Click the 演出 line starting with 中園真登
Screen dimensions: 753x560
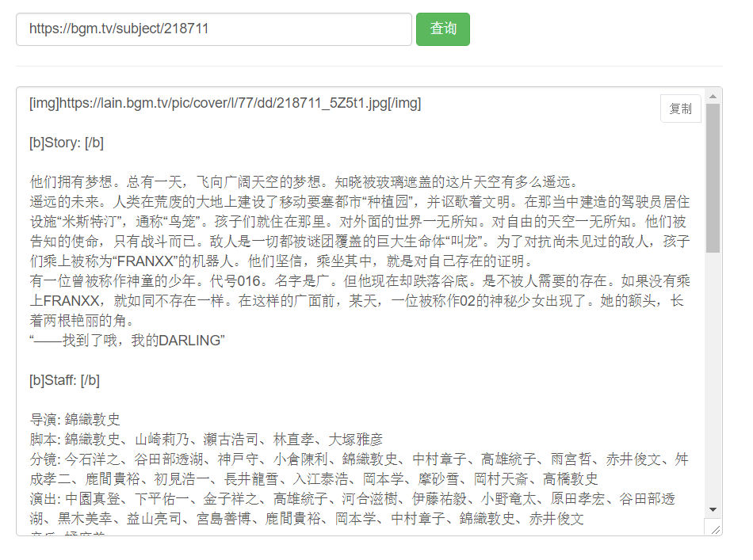point(353,509)
